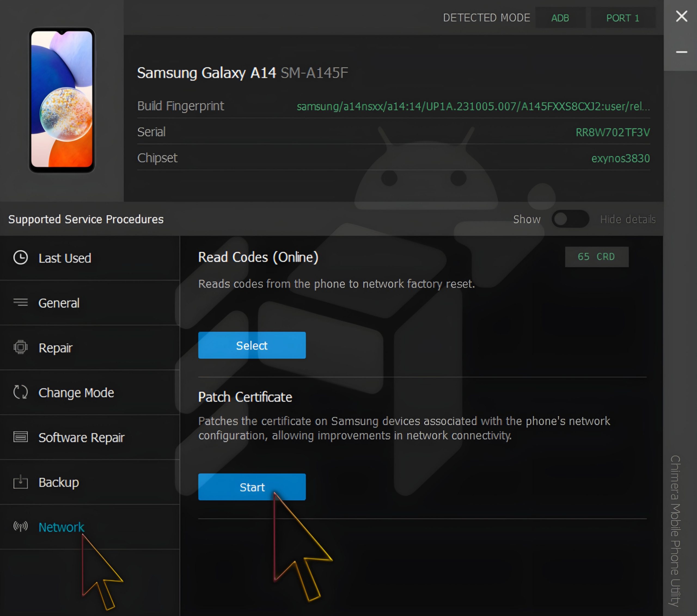This screenshot has height=616, width=697.
Task: Click the PORT 1 badge
Action: [x=623, y=18]
